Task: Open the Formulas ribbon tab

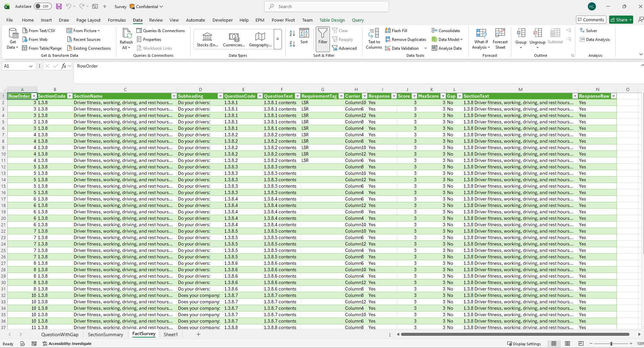Action: 117,20
